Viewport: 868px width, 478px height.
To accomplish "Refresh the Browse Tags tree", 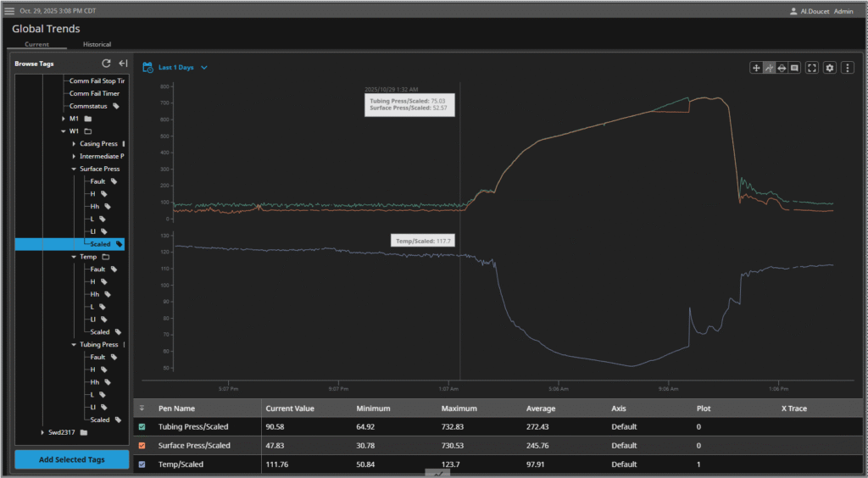I will pyautogui.click(x=106, y=64).
